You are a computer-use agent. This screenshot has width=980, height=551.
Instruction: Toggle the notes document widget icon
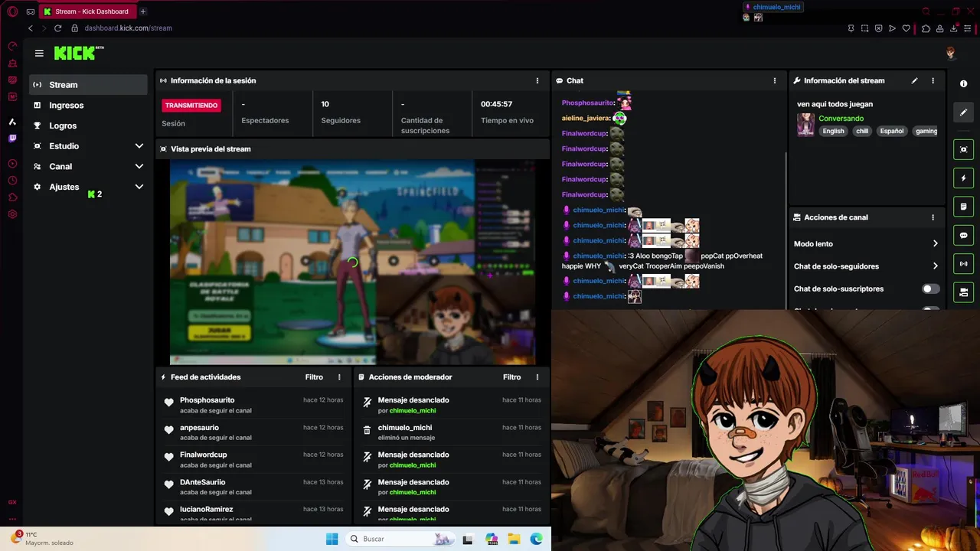963,207
